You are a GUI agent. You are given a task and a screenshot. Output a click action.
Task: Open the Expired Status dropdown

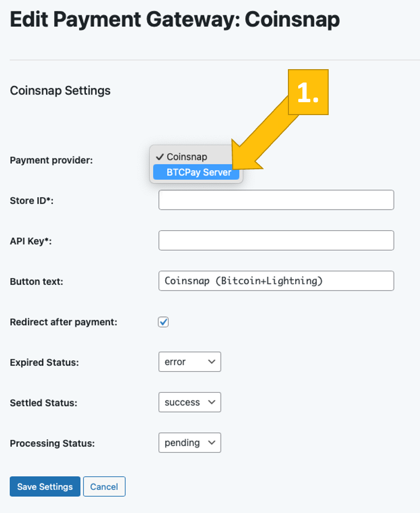(x=189, y=362)
